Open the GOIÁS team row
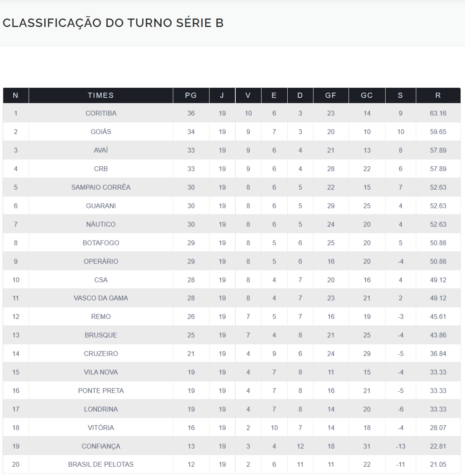465x476 pixels. [101, 132]
